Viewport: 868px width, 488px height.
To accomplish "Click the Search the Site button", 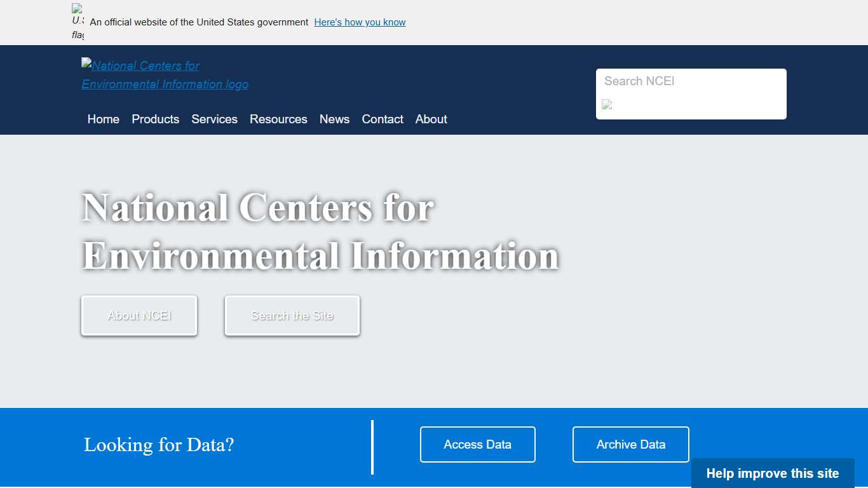I will 292,315.
